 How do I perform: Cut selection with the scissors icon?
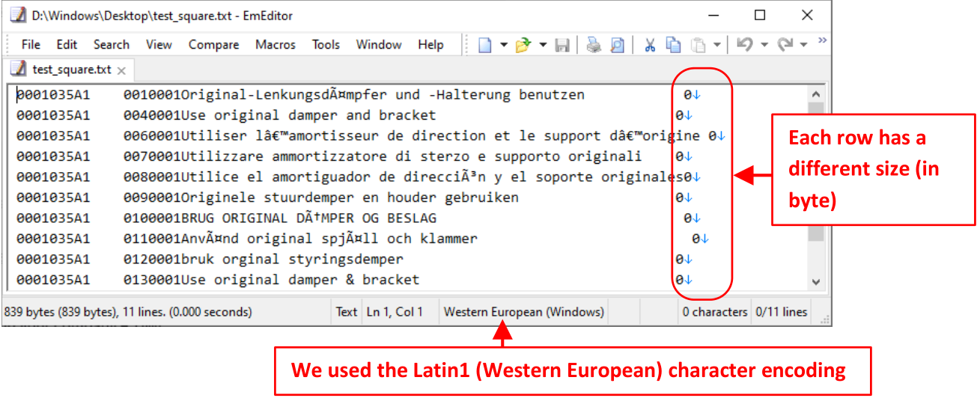tap(650, 46)
